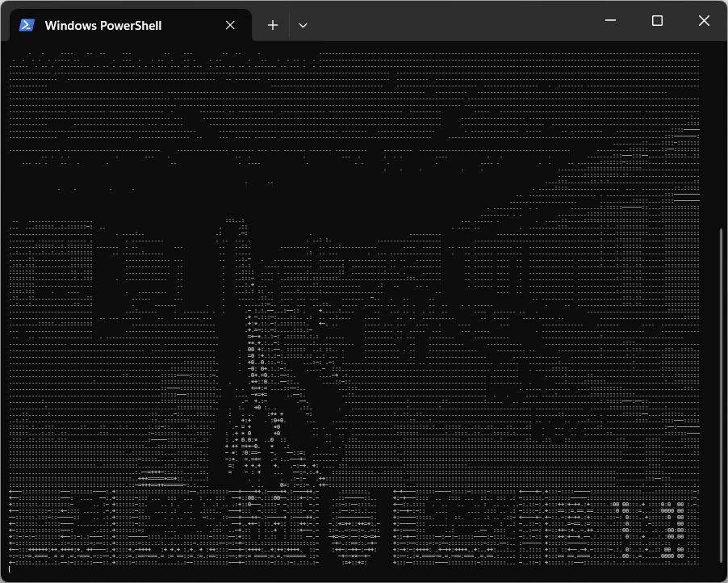728x583 pixels.
Task: Click the Windows PowerShell tab title text
Action: 105,25
